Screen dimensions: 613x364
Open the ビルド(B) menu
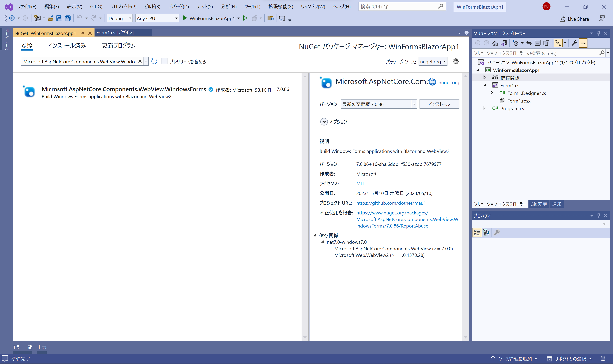(152, 7)
